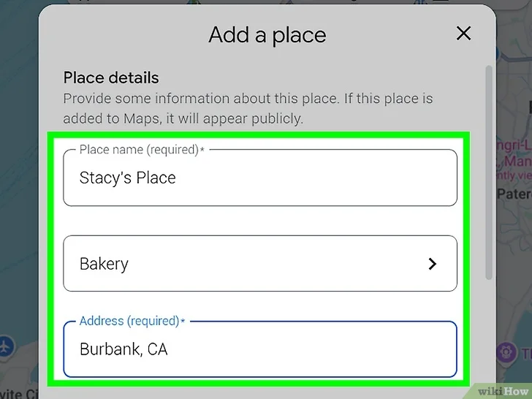The height and width of the screenshot is (399, 532).
Task: Expand the Bakery category selector
Action: (260, 263)
